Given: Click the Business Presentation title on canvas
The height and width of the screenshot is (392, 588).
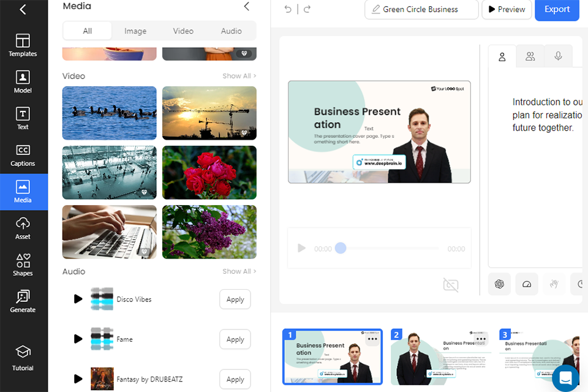Looking at the screenshot, I should tap(357, 118).
